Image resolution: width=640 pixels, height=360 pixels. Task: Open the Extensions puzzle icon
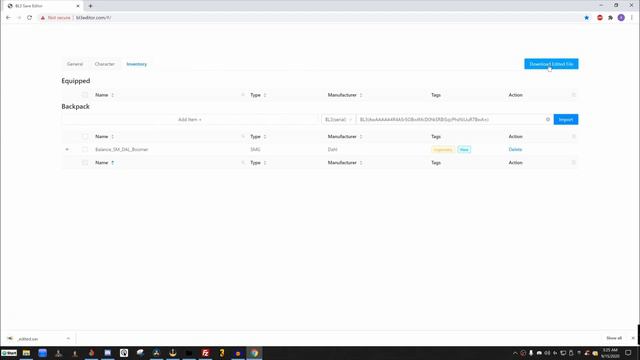610,18
